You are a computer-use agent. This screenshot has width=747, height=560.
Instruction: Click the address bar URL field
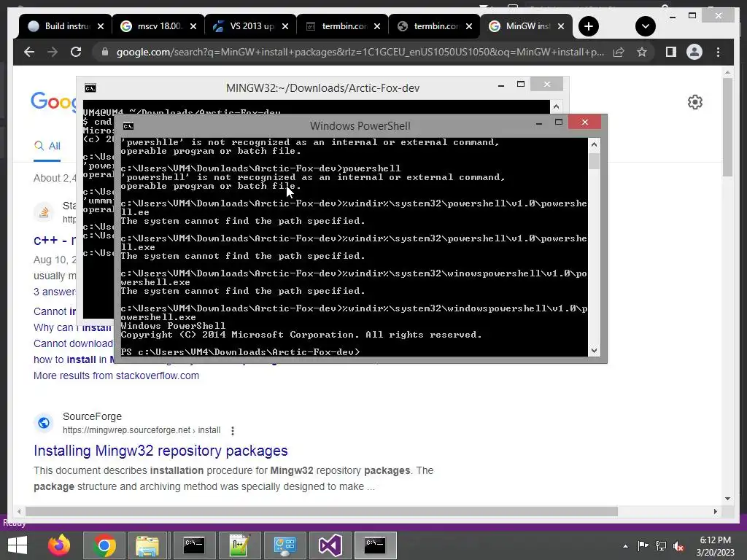coord(360,52)
